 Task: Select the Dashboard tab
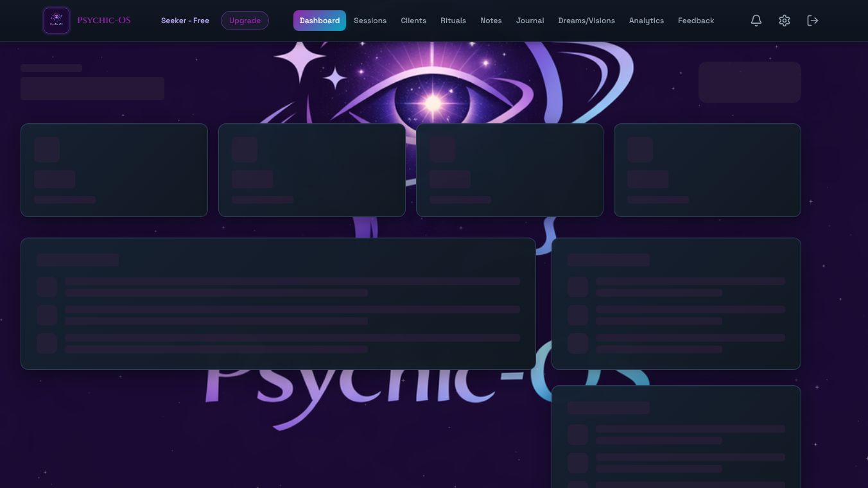[x=320, y=21]
